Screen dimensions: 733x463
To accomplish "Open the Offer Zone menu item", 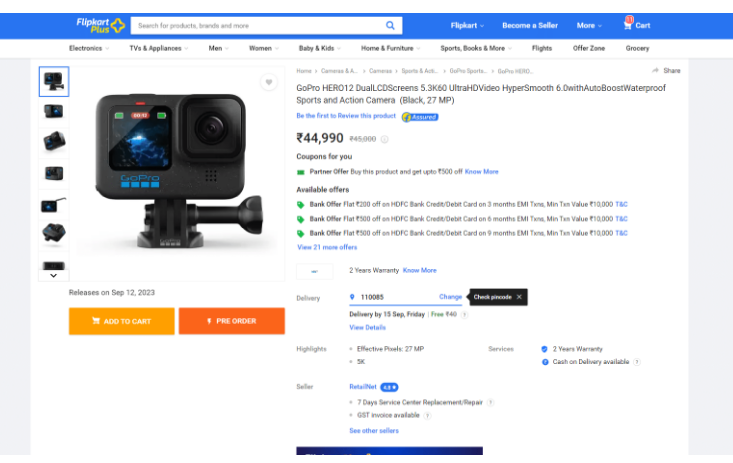I will click(589, 48).
